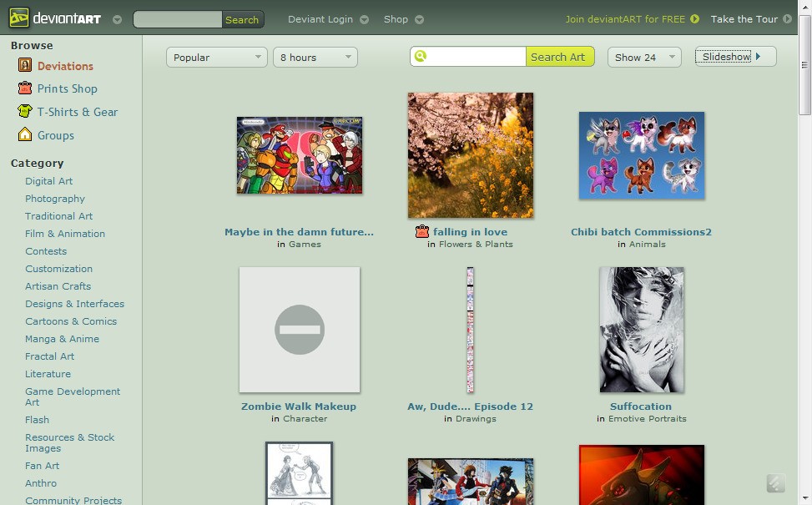Image resolution: width=812 pixels, height=505 pixels.
Task: Select the Photography category
Action: (55, 199)
